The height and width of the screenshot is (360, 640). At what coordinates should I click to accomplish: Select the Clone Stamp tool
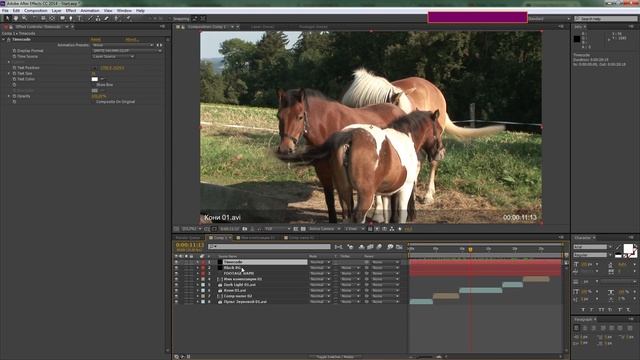[98, 18]
